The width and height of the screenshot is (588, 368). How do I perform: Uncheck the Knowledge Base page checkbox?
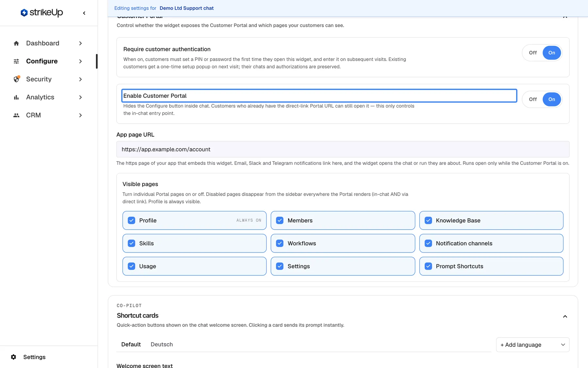coord(428,220)
